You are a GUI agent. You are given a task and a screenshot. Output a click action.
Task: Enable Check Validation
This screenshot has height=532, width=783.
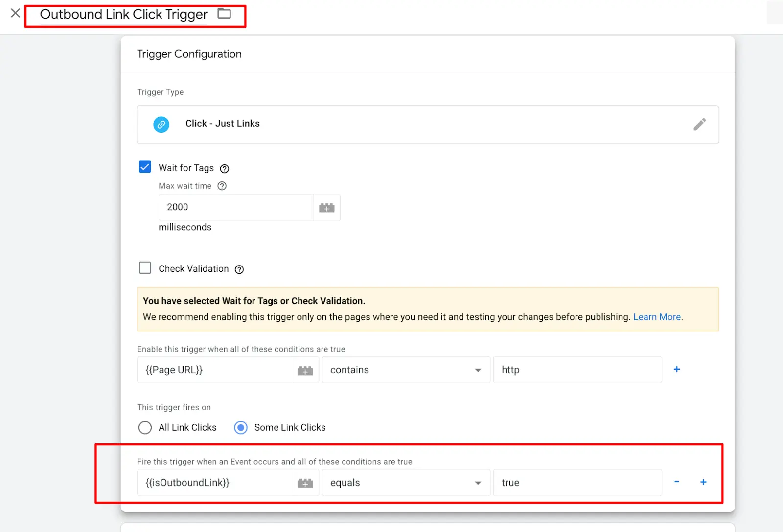tap(145, 267)
